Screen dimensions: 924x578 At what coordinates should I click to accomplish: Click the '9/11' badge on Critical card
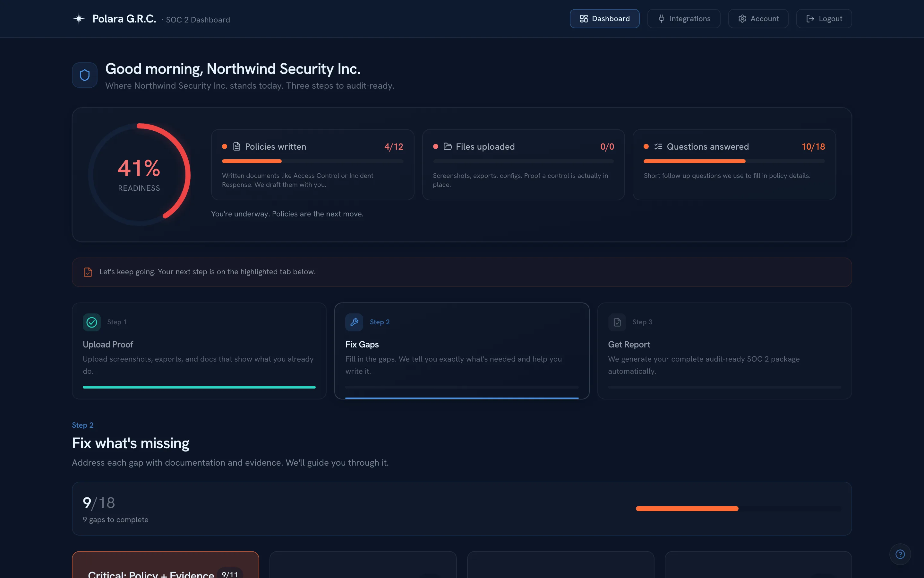(x=230, y=574)
